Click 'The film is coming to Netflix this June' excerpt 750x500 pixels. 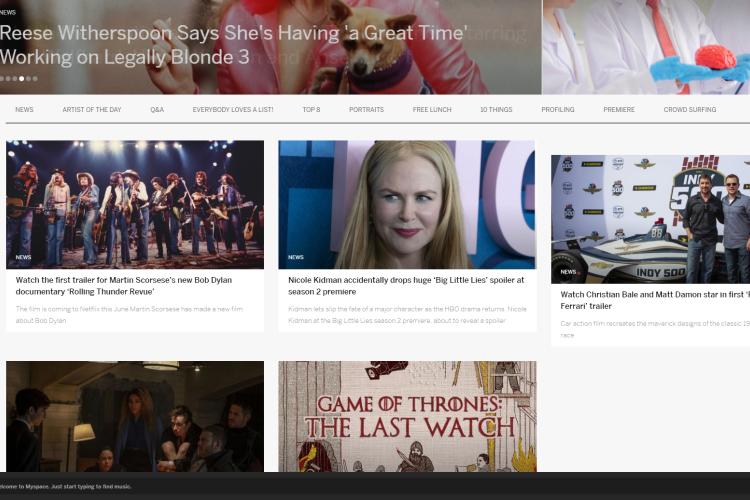point(129,315)
